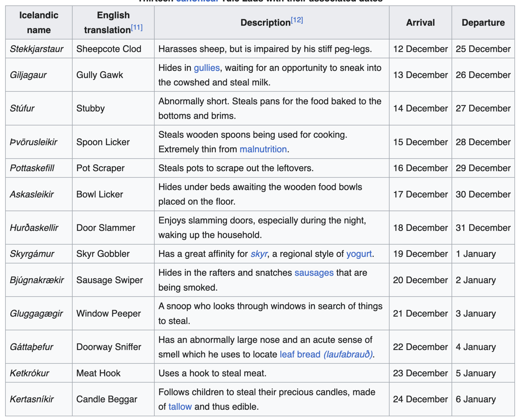Click the name Bjúgnakrækir
Screen dimensions: 519x420
pos(37,280)
